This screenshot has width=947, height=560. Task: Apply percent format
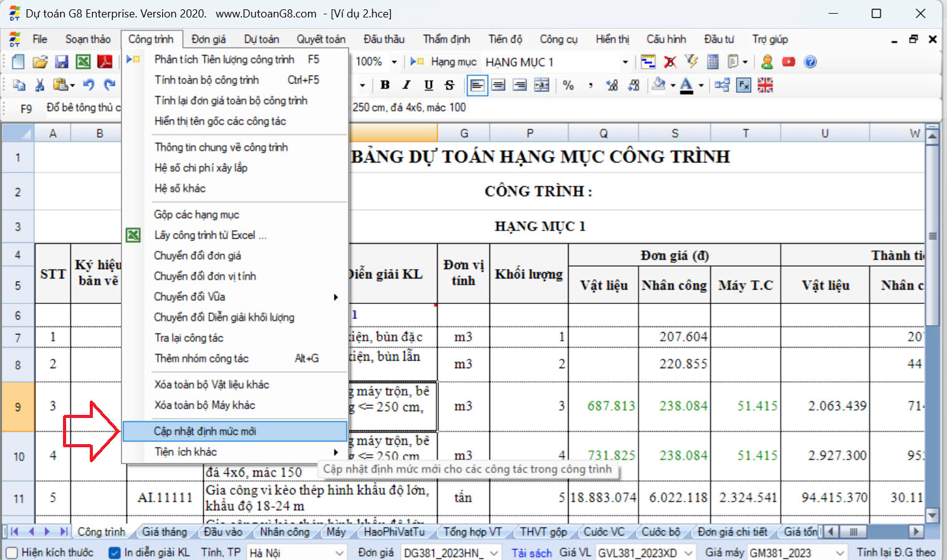click(x=568, y=85)
